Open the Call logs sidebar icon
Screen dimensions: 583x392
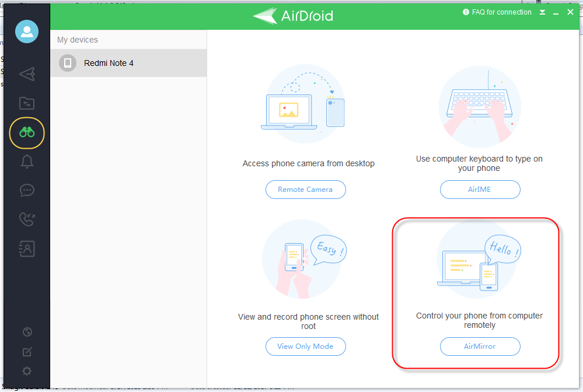[26, 219]
